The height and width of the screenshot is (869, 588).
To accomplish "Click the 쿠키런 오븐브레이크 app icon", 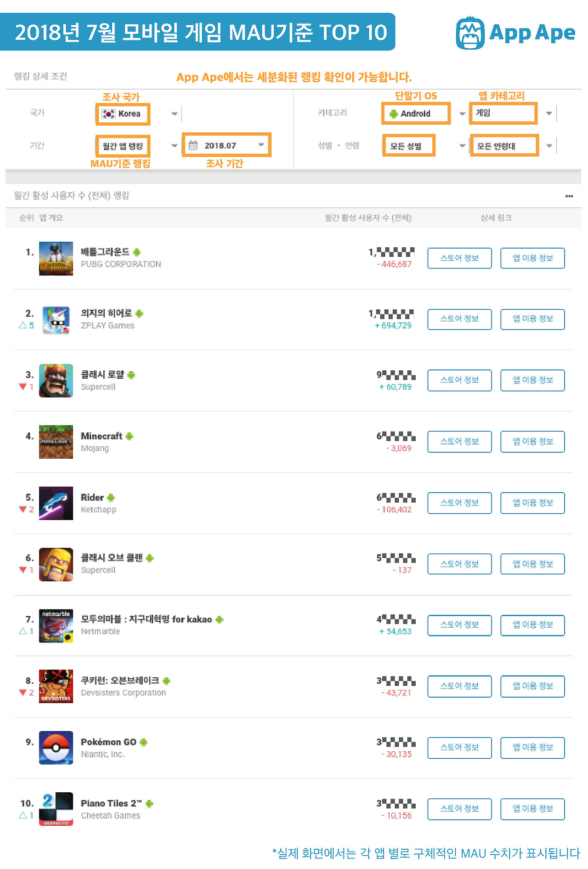I will point(56,687).
